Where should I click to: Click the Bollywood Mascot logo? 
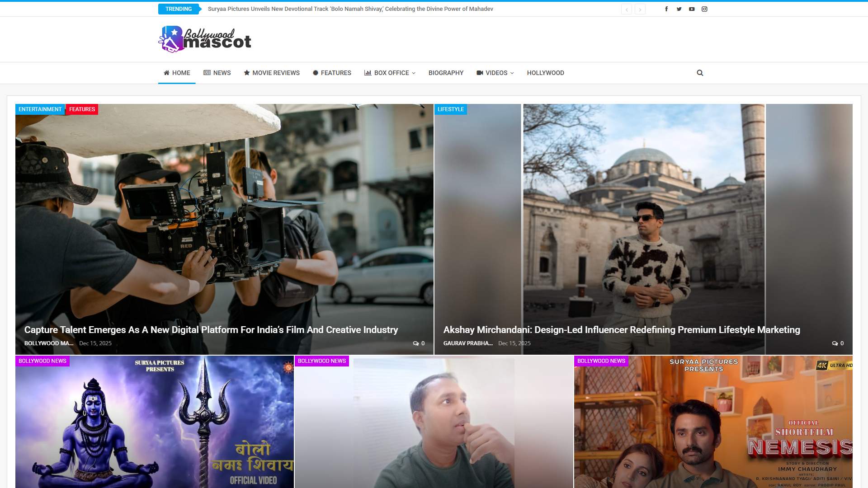click(205, 39)
